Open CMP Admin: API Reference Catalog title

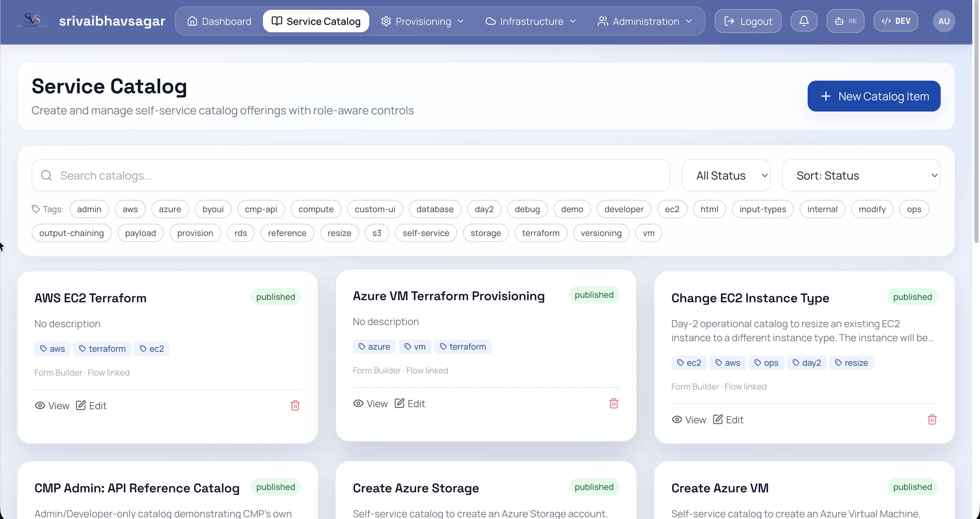point(137,488)
